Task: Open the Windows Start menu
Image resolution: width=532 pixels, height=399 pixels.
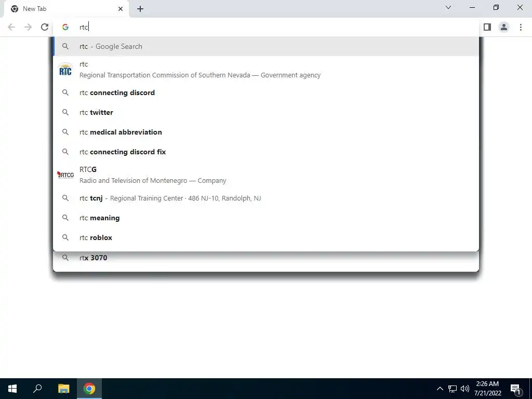Action: (12, 389)
